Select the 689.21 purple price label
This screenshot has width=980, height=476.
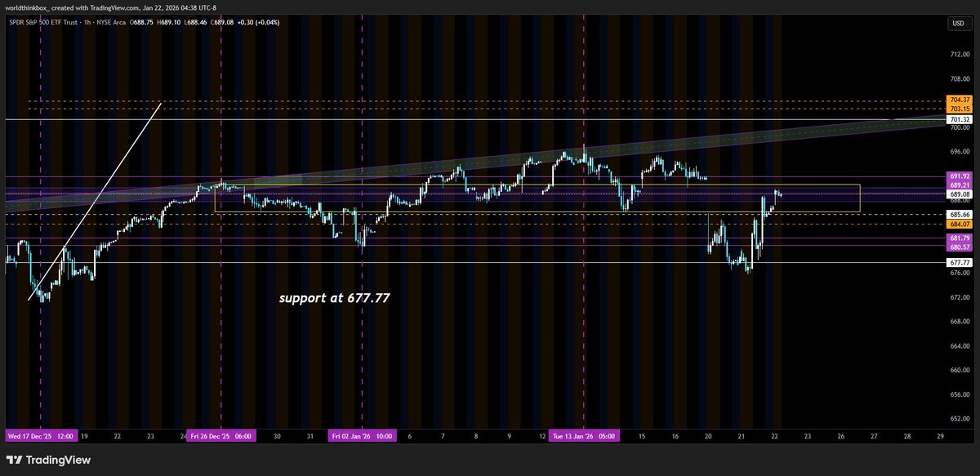pos(959,185)
